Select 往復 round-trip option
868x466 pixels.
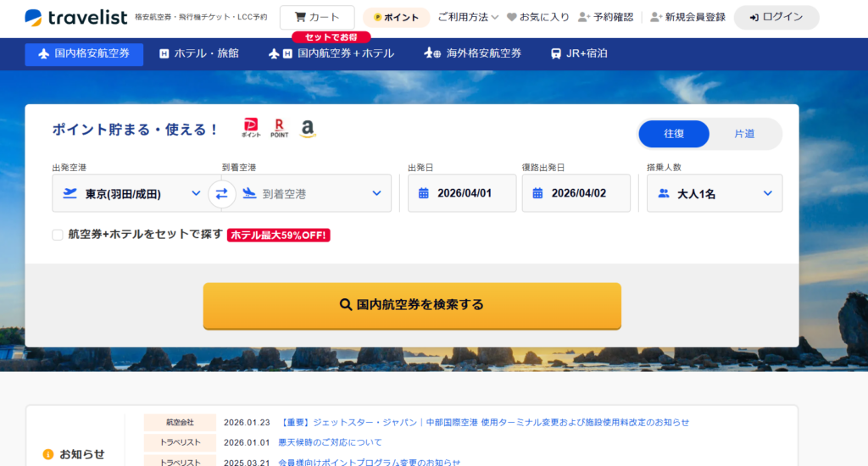(x=674, y=134)
